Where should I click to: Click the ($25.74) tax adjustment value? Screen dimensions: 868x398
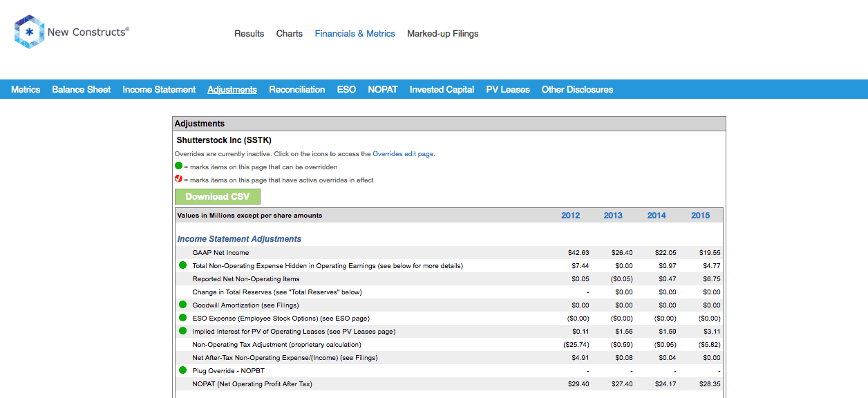tap(576, 345)
